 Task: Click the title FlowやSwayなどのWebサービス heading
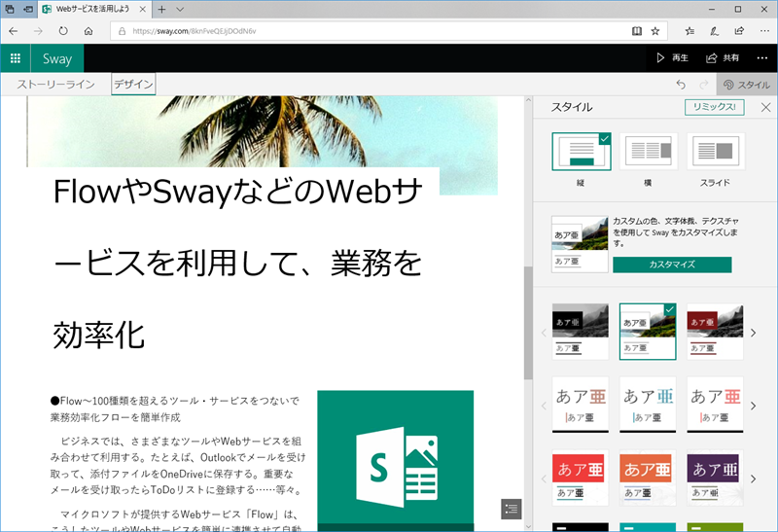[238, 263]
